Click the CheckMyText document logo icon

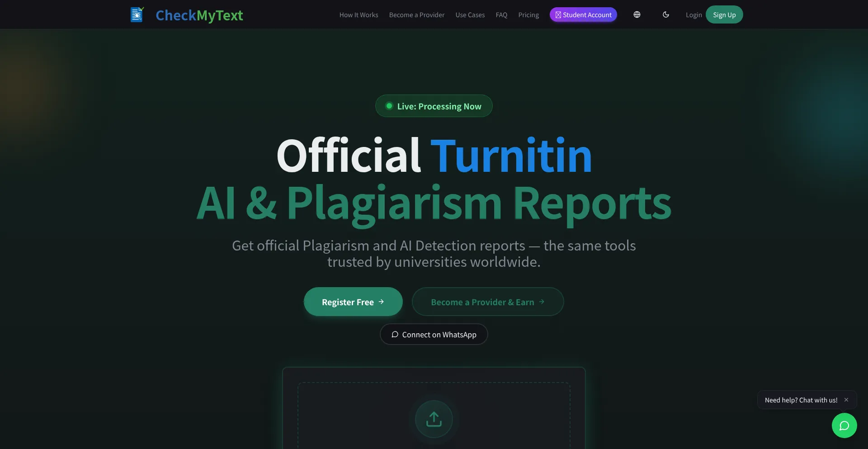tap(137, 14)
